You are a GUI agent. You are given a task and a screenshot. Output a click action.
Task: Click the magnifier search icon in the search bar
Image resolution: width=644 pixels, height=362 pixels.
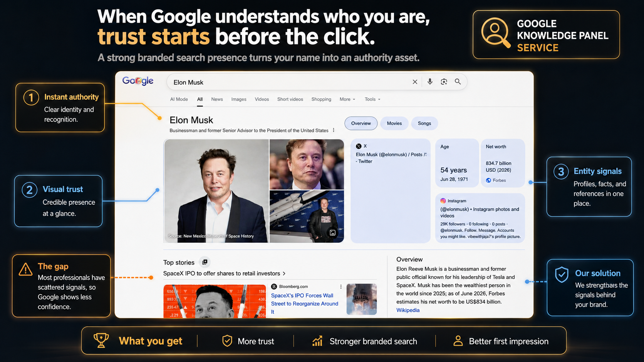point(458,82)
